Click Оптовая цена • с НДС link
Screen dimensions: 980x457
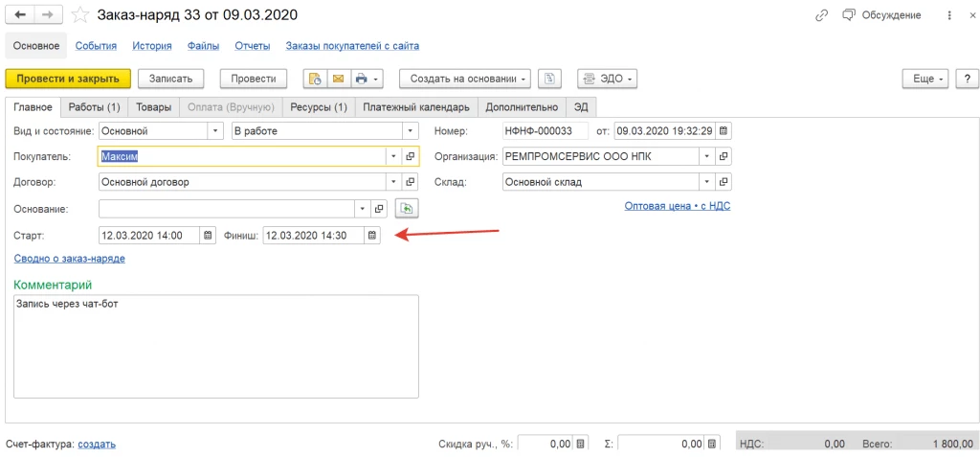pos(678,205)
